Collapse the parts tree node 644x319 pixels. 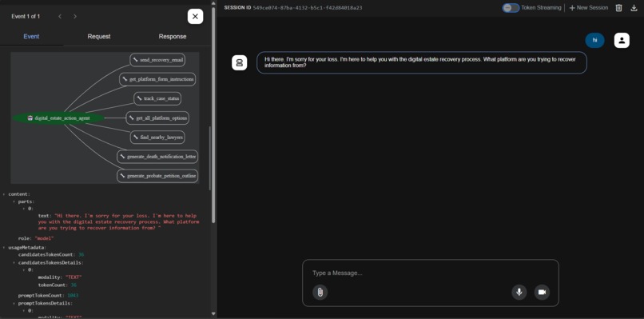(14, 201)
